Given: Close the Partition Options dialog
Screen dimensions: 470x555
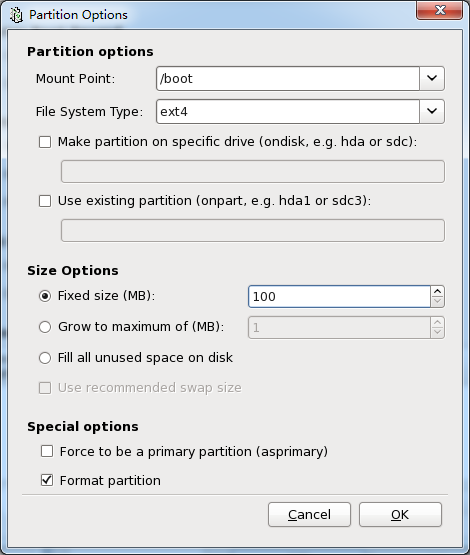Looking at the screenshot, I should [x=440, y=11].
